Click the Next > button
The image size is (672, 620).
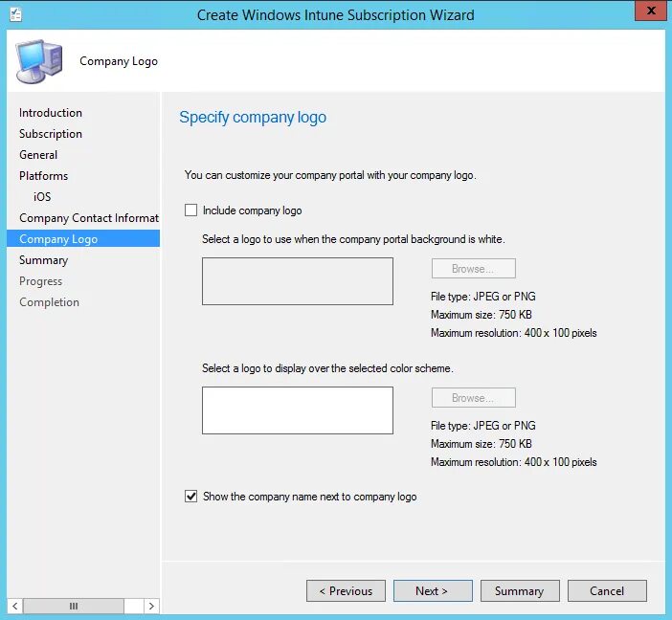(433, 591)
